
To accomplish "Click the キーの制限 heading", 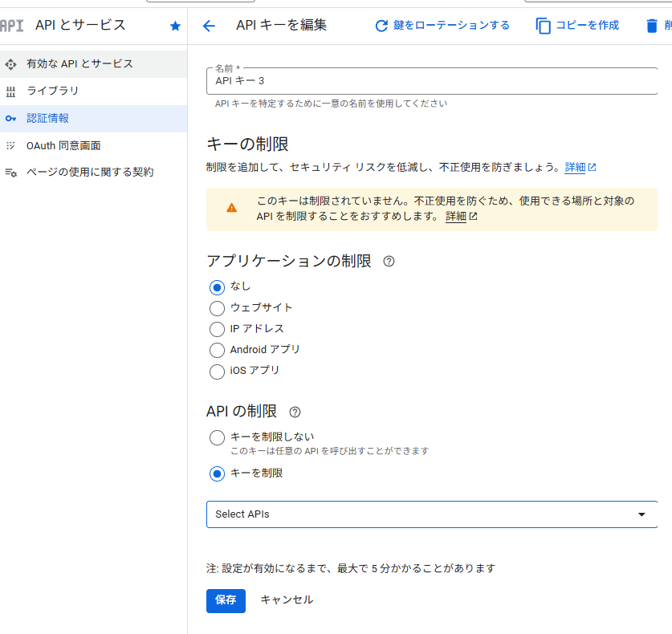I will point(247,144).
